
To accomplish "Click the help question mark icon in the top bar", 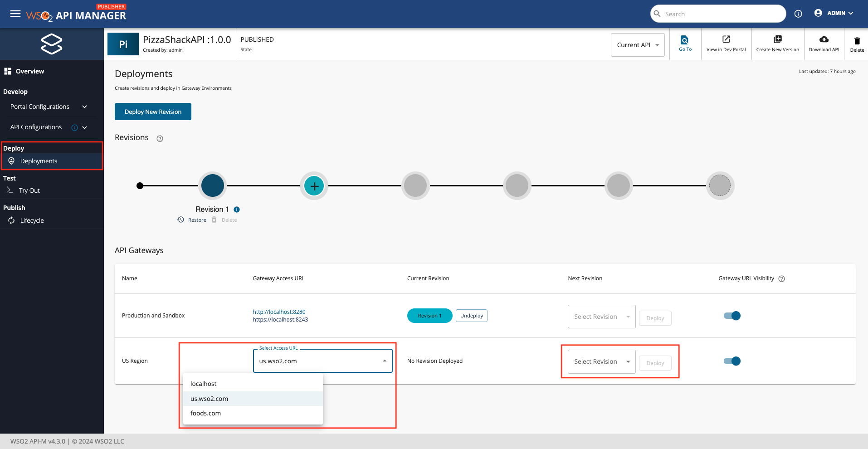I will (x=798, y=14).
